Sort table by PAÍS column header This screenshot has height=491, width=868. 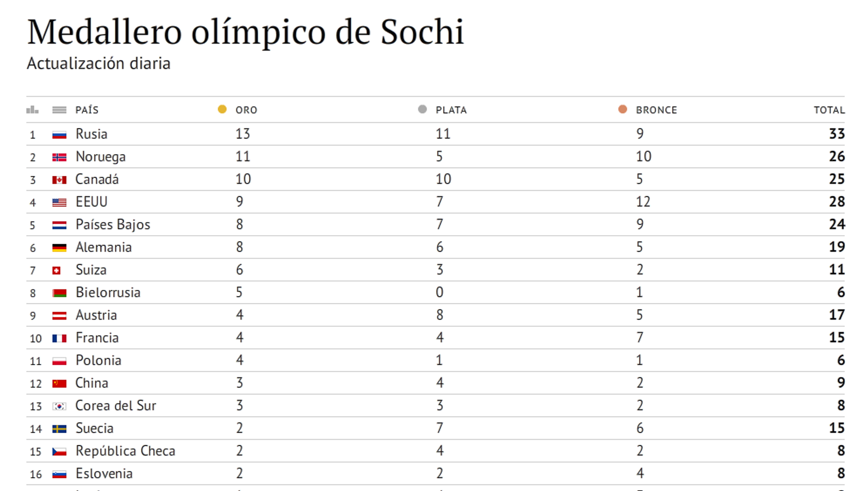click(x=87, y=110)
